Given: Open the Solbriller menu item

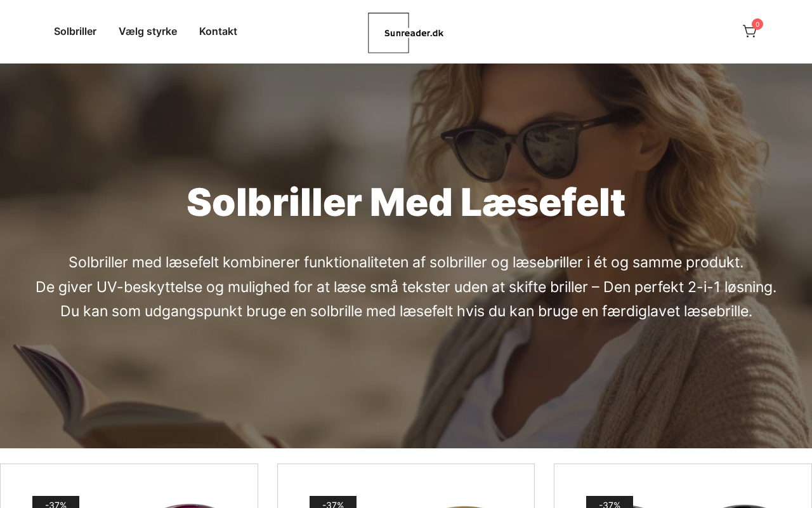Looking at the screenshot, I should coord(75,31).
